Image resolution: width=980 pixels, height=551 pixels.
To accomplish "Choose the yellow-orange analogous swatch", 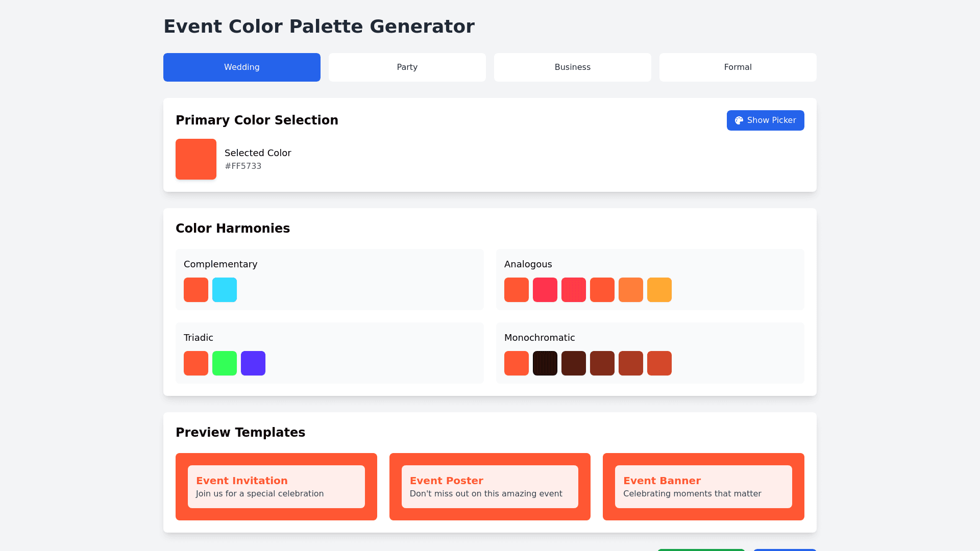I will 659,290.
